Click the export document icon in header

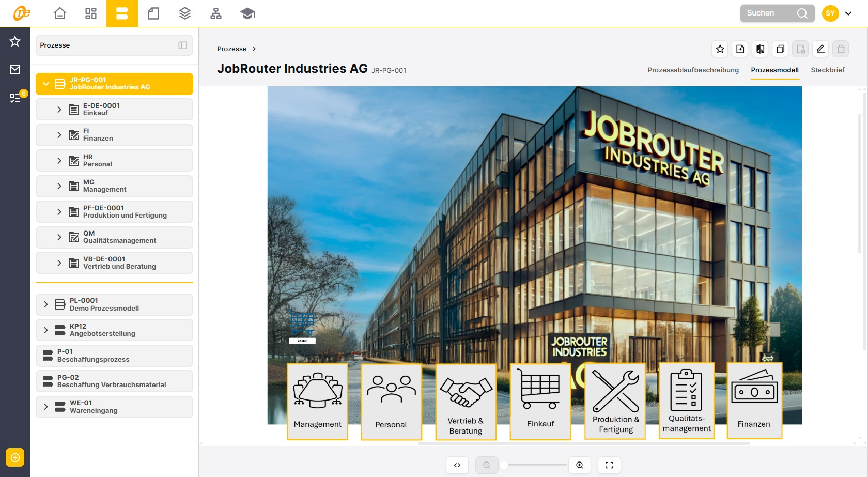coord(740,49)
